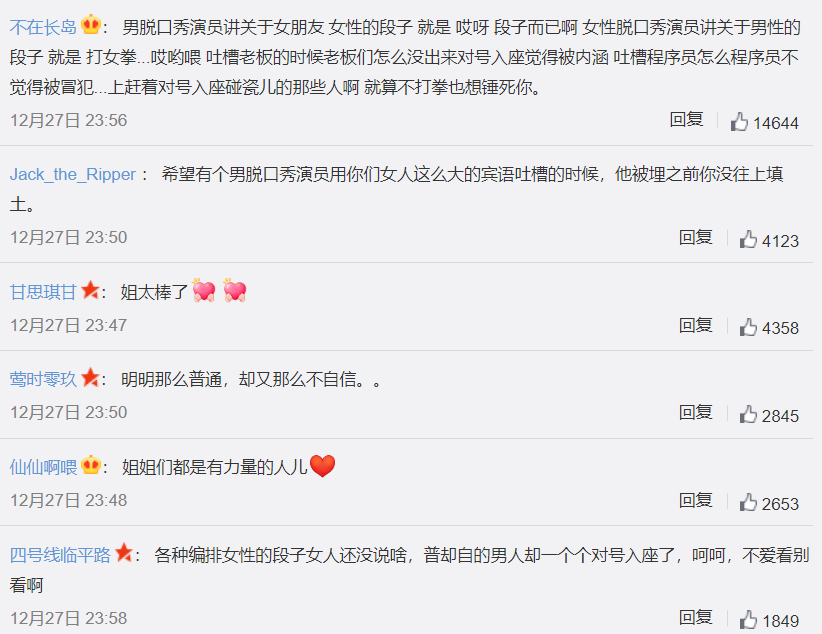Visit 莺时零玖's profile page

44,379
